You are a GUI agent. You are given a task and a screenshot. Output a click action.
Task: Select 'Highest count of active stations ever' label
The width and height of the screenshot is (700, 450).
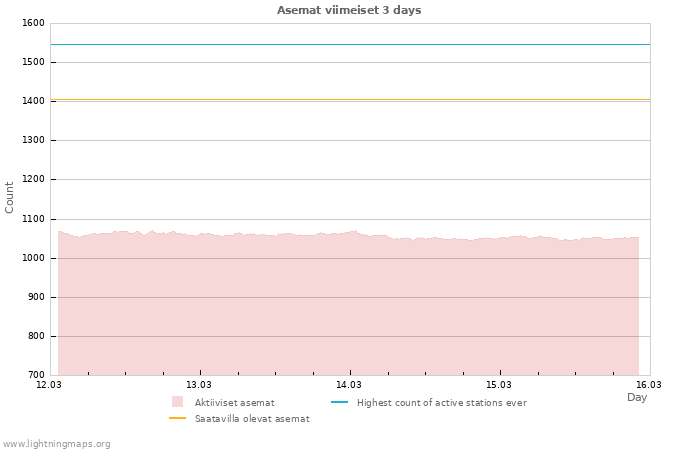(441, 402)
